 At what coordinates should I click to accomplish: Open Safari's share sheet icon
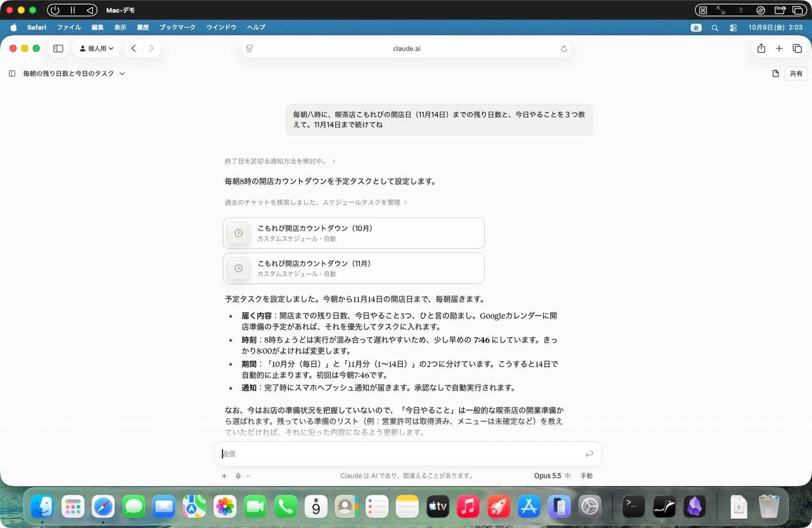coord(761,48)
